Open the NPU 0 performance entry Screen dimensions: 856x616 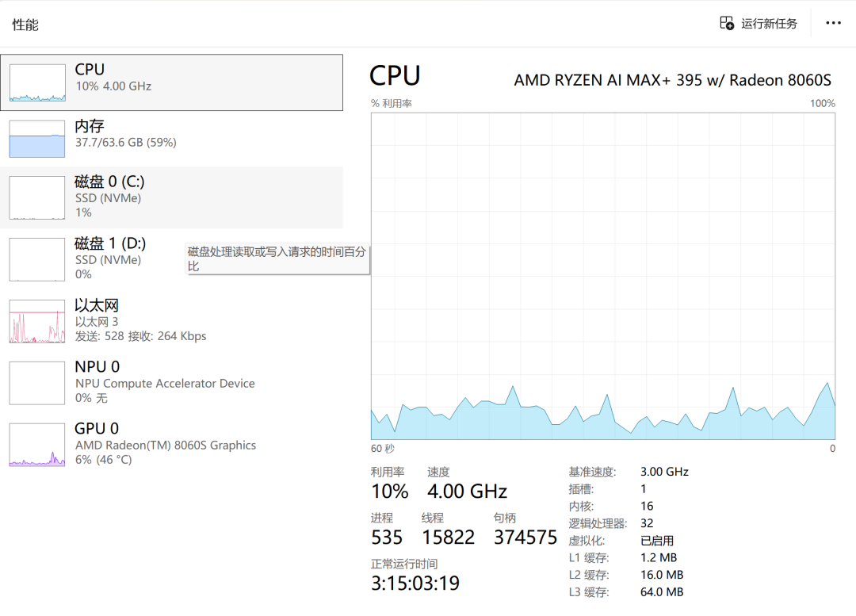(171, 382)
